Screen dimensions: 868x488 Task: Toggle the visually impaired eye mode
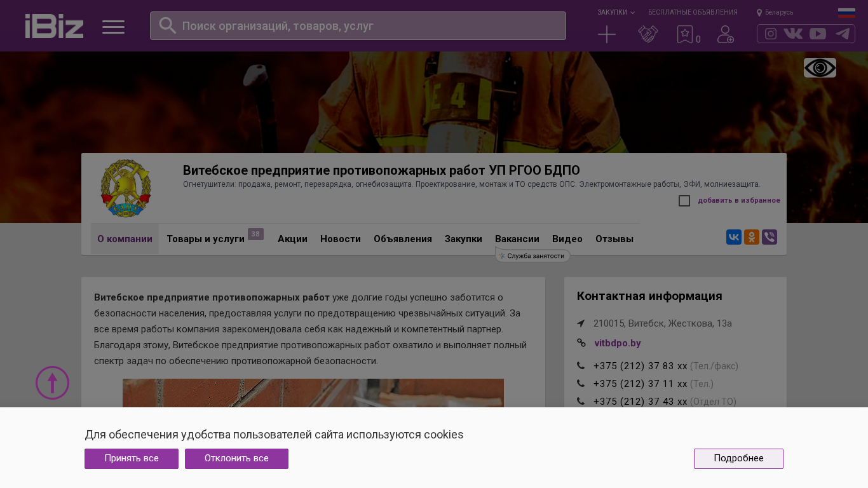[820, 67]
